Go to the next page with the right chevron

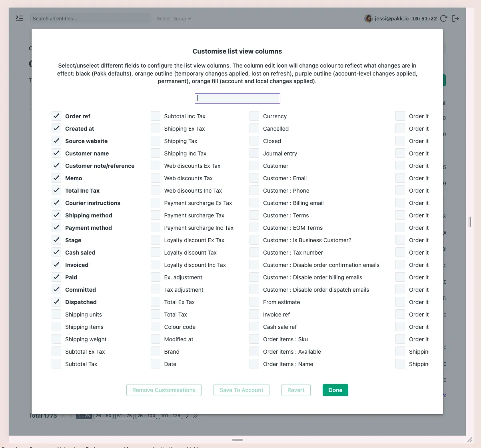[187, 416]
